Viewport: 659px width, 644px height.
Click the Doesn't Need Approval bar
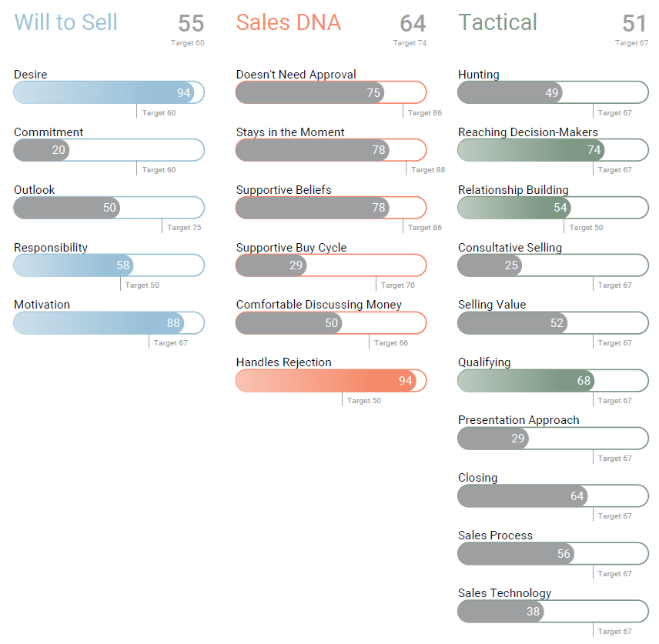coord(330,92)
